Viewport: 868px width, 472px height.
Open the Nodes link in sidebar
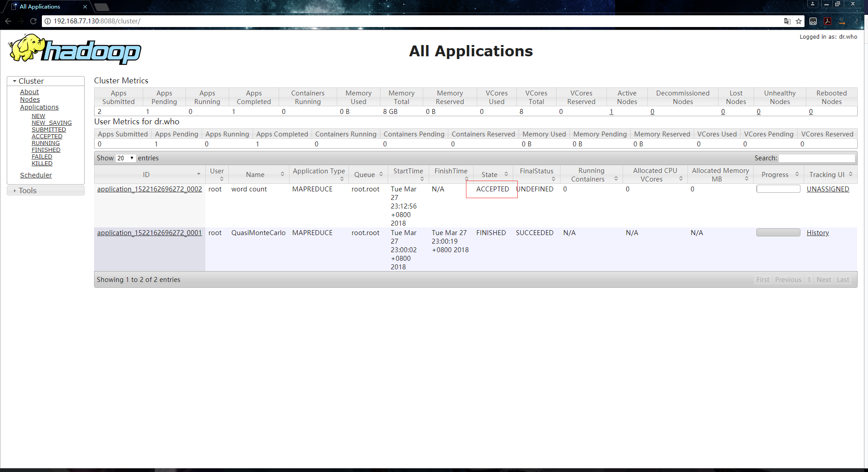pyautogui.click(x=30, y=100)
